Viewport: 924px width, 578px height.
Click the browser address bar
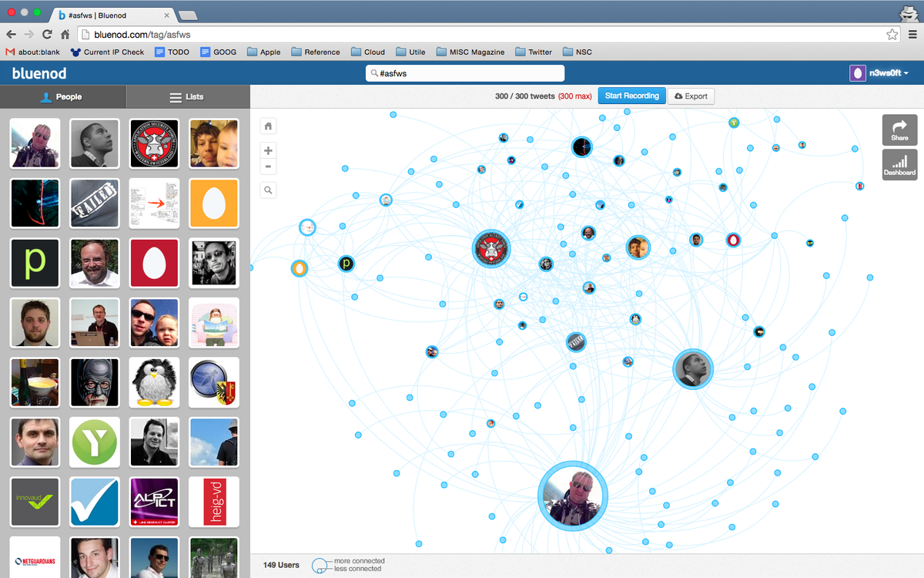(x=489, y=35)
